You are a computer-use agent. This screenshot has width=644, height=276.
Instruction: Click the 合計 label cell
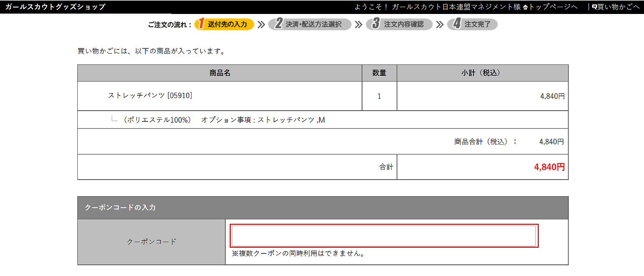pyautogui.click(x=237, y=167)
